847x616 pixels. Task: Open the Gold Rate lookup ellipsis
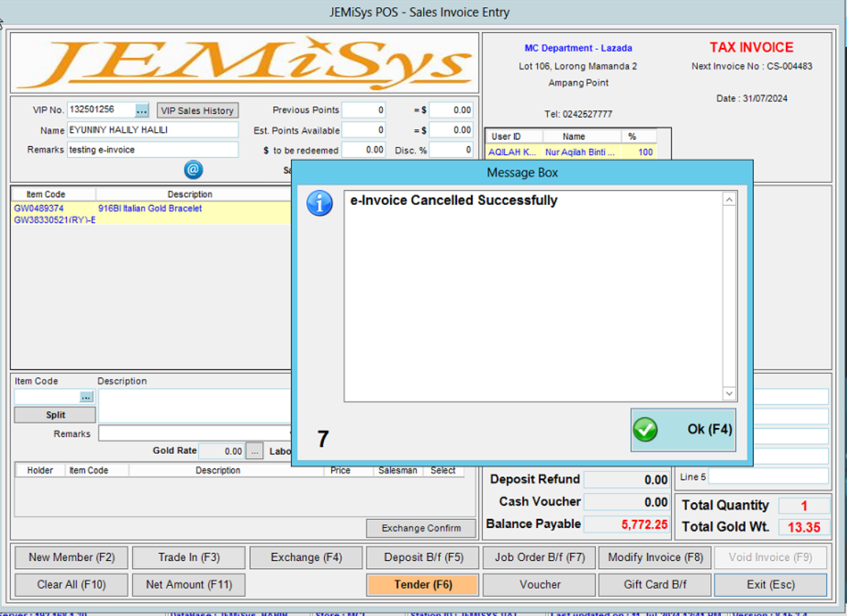[x=254, y=451]
